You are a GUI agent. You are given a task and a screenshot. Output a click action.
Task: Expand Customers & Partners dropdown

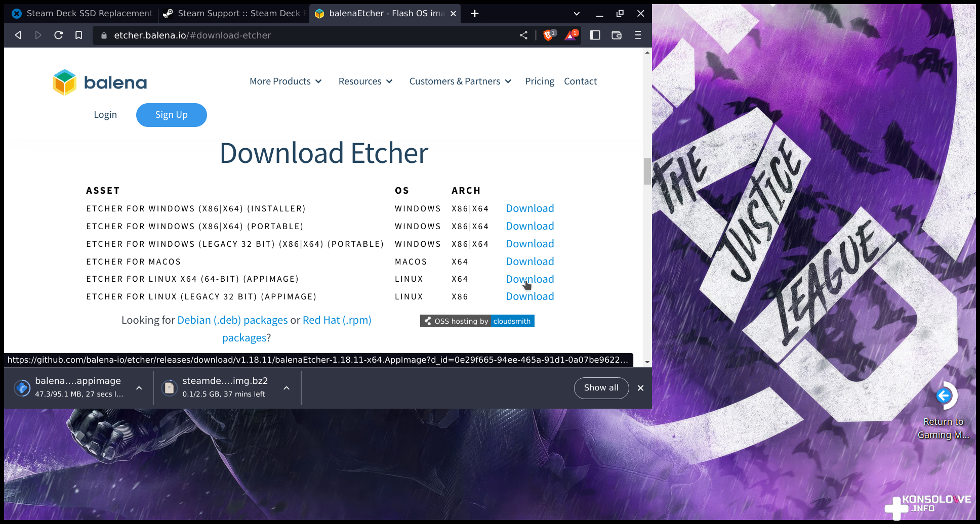[460, 81]
